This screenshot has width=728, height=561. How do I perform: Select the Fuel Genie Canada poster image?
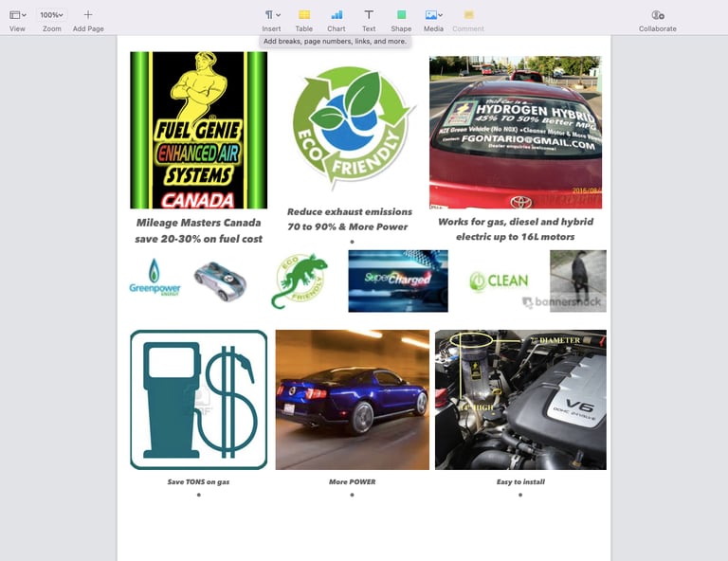199,130
